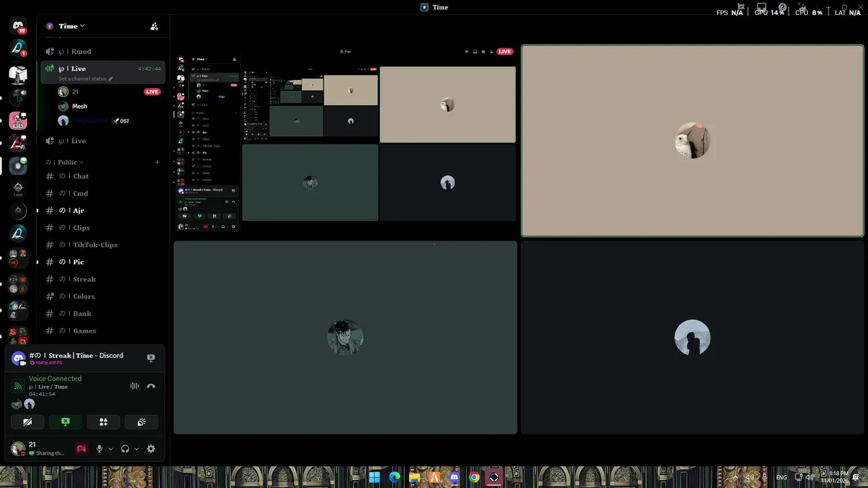This screenshot has height=488, width=868.
Task: Click the Voice Connected status text
Action: (55, 379)
